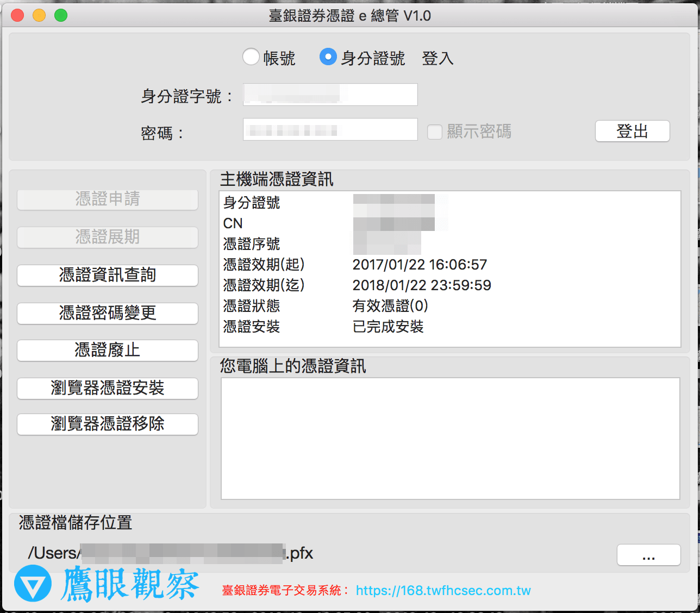Zoom the window with the green button
This screenshot has height=613, width=700.
click(61, 15)
